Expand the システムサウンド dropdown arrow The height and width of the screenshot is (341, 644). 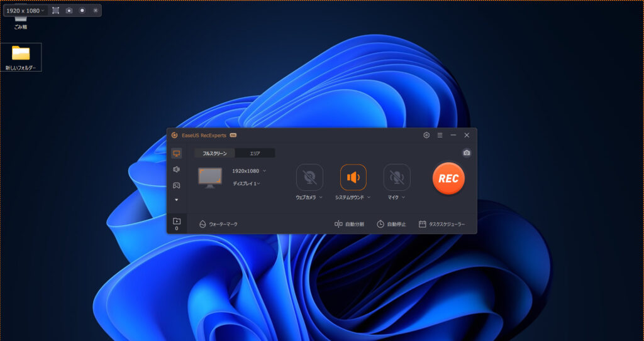coord(369,197)
